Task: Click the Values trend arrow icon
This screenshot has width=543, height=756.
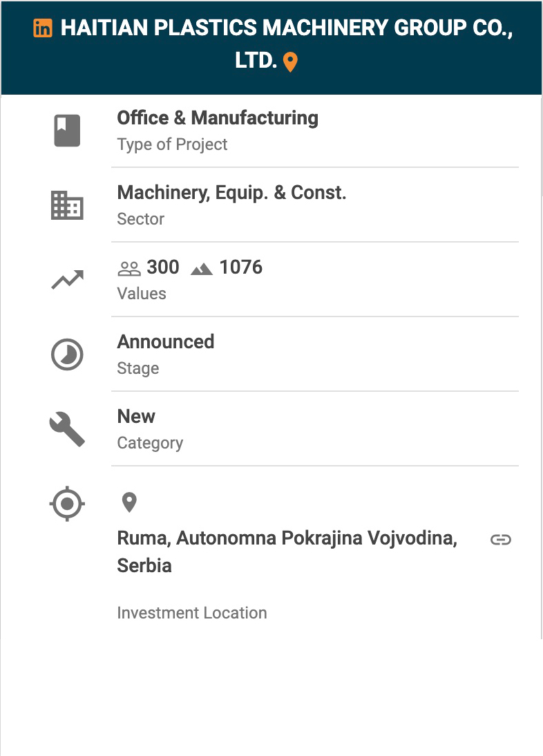Action: click(67, 280)
